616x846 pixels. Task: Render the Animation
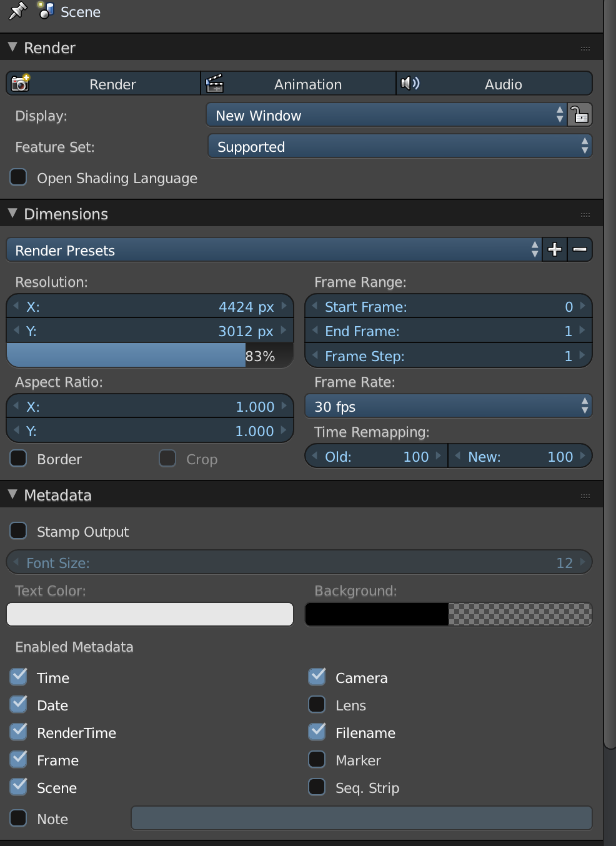point(298,84)
